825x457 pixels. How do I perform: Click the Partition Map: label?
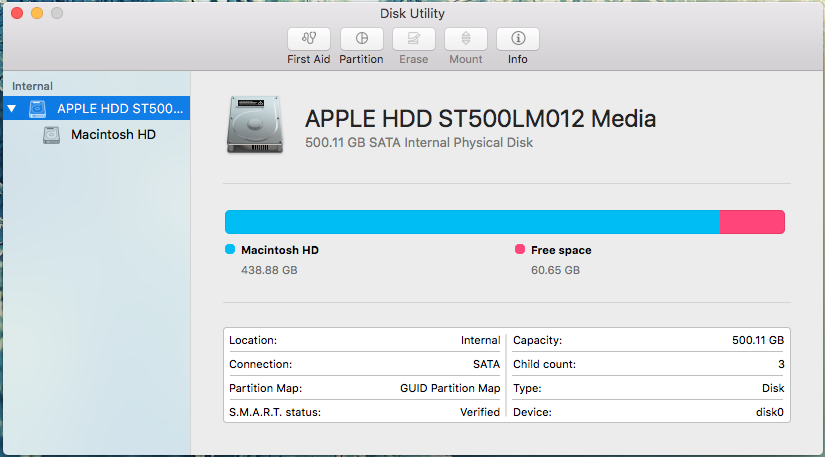click(265, 388)
